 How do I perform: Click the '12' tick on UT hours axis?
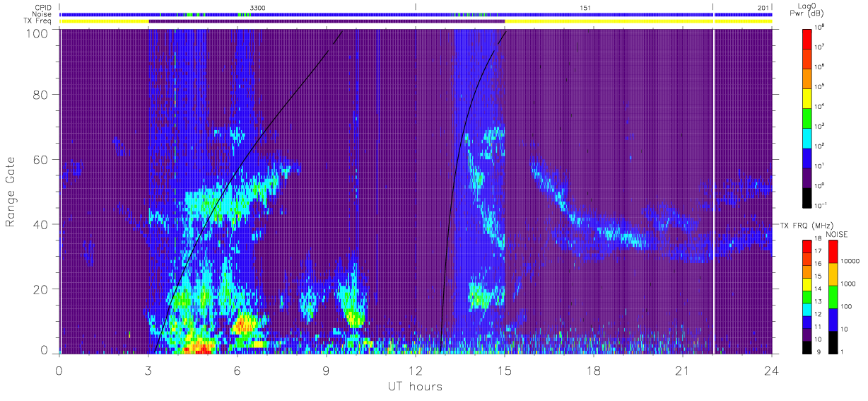[x=416, y=371]
